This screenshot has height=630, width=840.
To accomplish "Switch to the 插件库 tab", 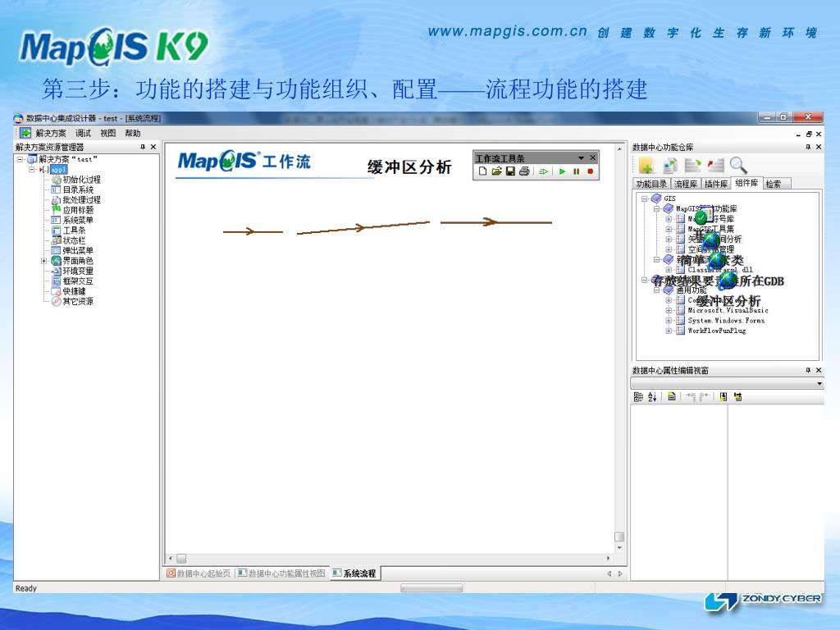I will point(715,184).
